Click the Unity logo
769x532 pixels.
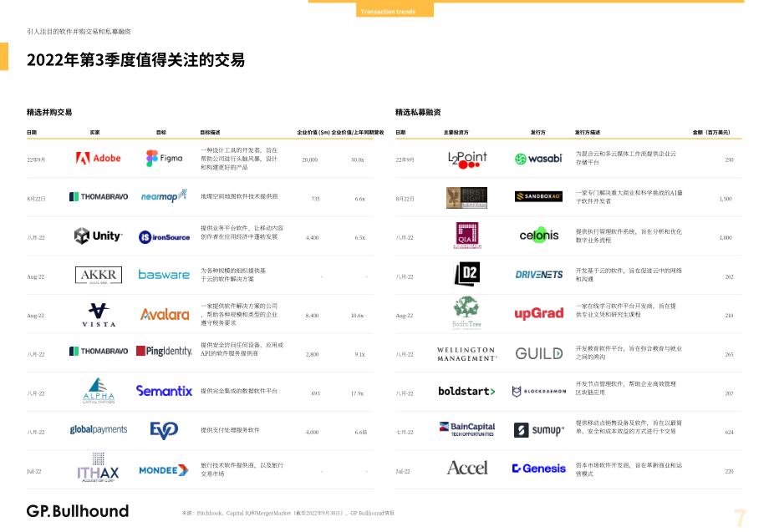click(x=98, y=236)
